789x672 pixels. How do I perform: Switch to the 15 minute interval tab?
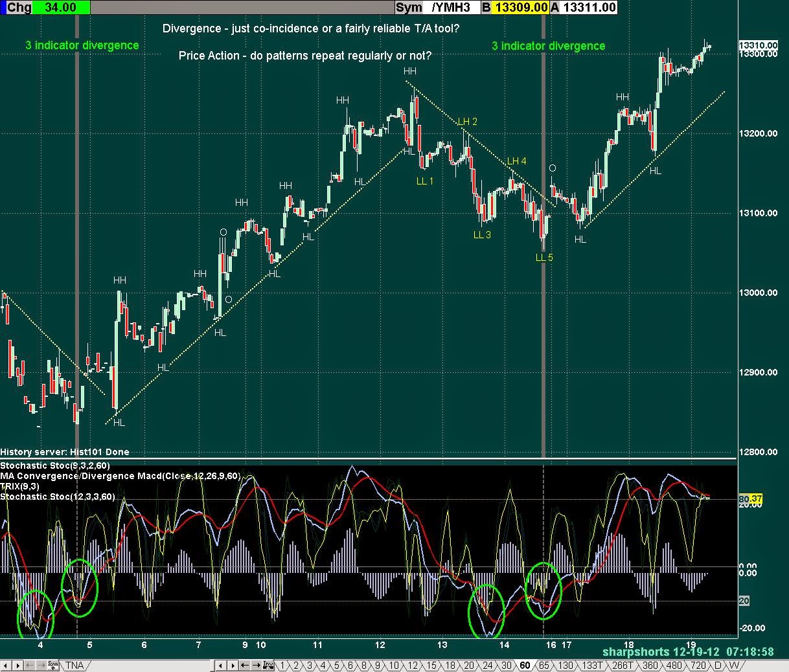pos(431,666)
